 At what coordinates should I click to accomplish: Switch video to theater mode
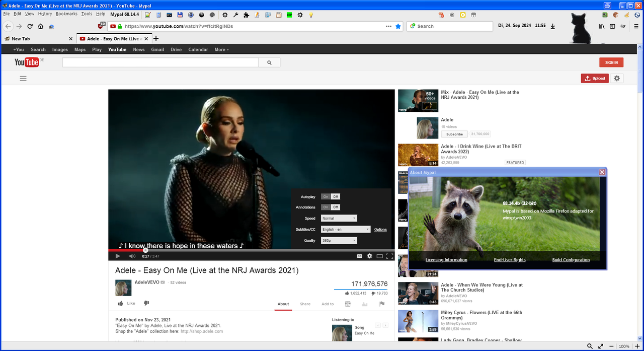[380, 256]
